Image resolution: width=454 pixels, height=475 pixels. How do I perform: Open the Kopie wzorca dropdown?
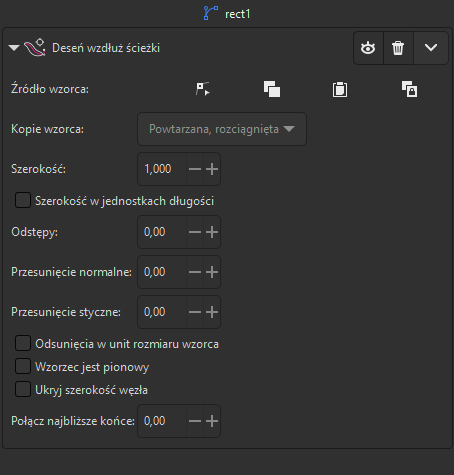222,129
